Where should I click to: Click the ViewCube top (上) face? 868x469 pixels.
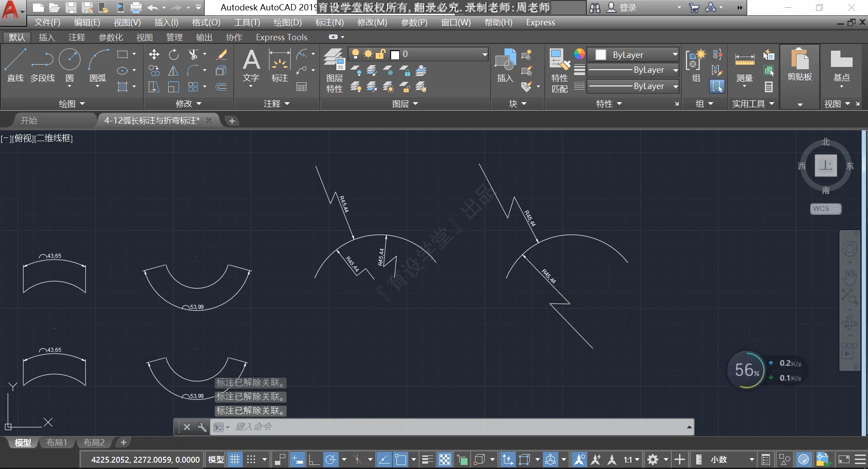[826, 165]
